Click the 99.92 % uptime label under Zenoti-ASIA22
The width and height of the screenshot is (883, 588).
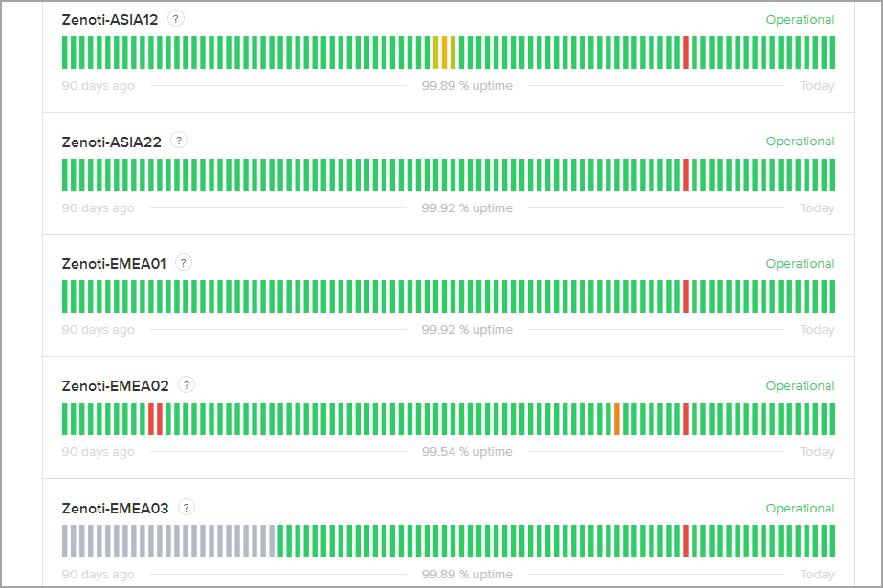tap(468, 207)
